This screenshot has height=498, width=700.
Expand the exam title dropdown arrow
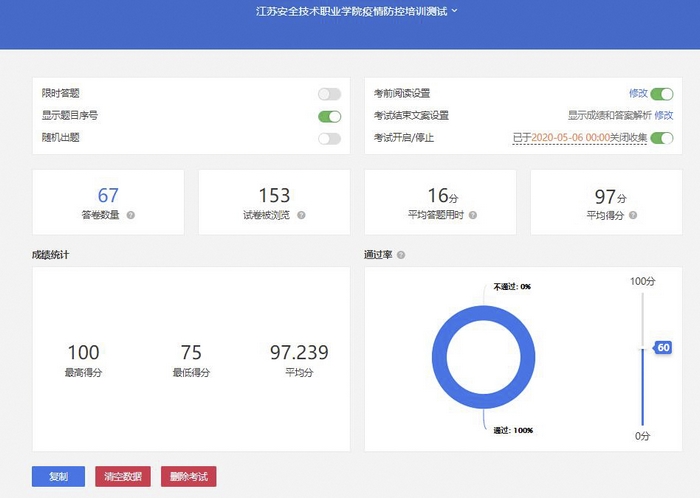455,11
